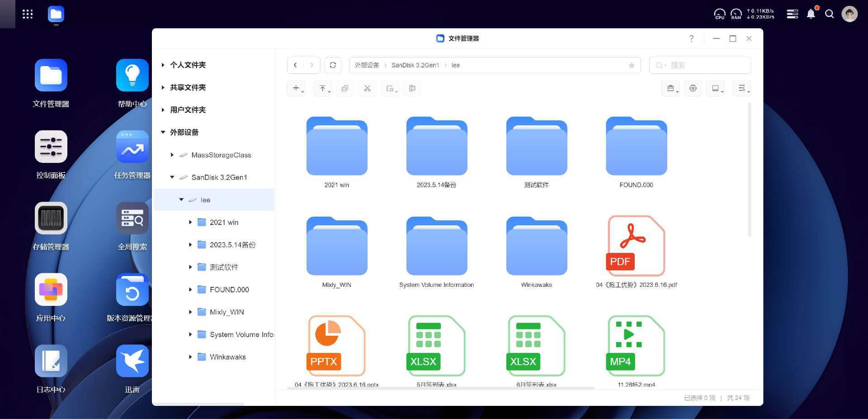Select the 测试软件 folder in main pane
868x419 pixels.
tap(537, 146)
